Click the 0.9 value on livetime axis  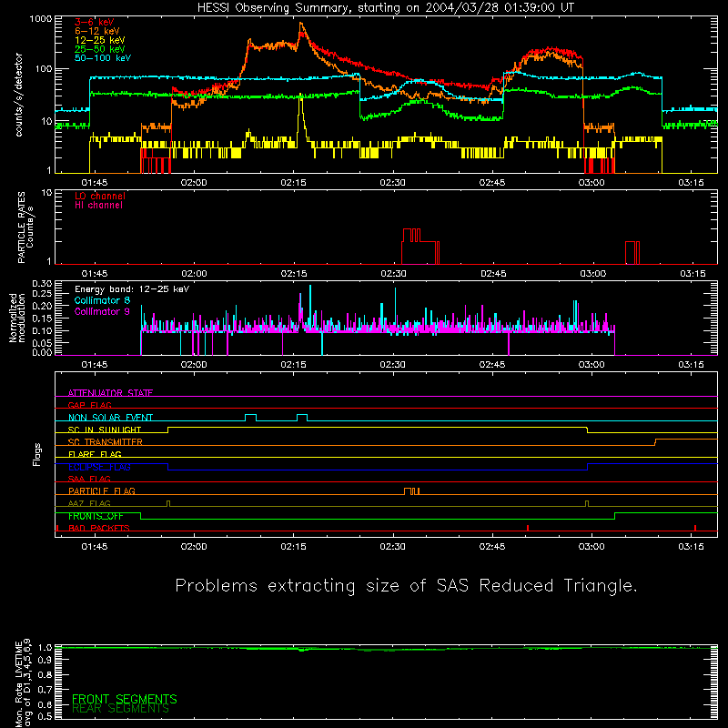(45, 660)
